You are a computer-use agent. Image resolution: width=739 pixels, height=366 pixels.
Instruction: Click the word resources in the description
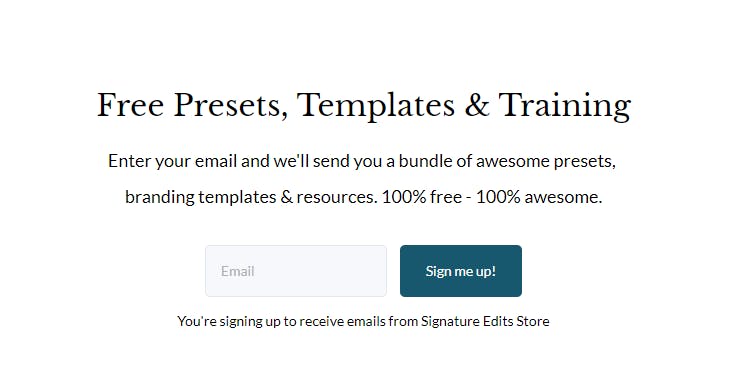(337, 197)
